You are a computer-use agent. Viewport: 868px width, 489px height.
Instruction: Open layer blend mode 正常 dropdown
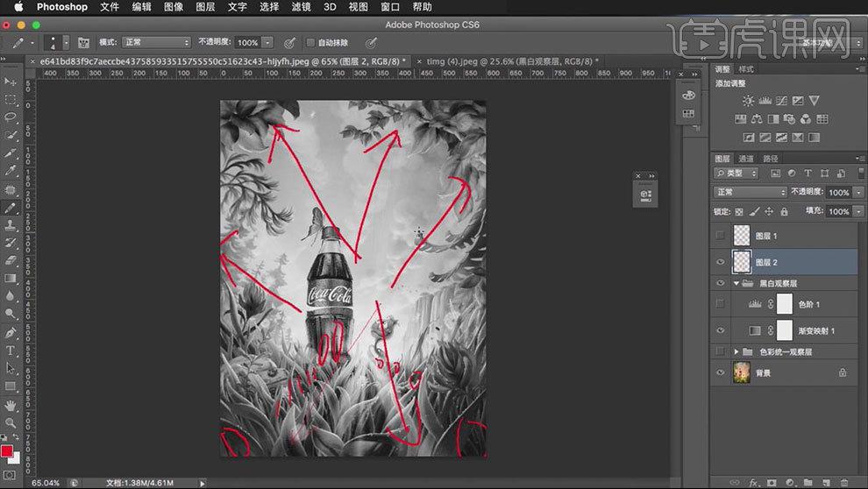point(750,192)
